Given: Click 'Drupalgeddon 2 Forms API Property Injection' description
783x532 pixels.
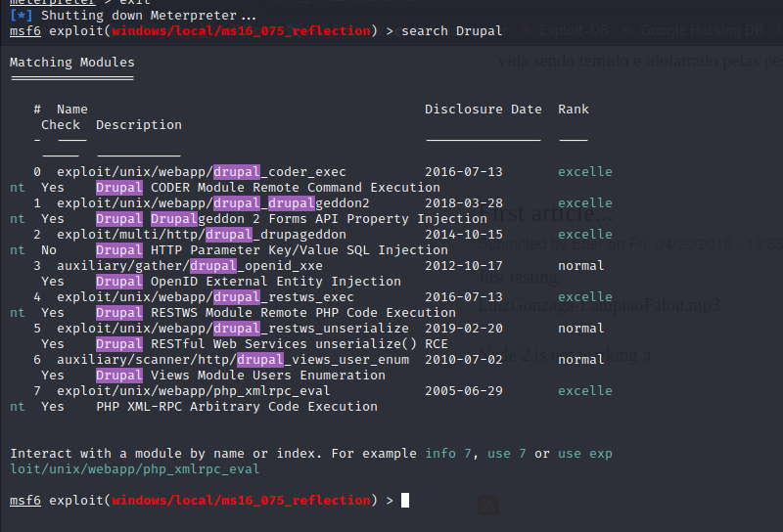Looking at the screenshot, I should click(319, 219).
